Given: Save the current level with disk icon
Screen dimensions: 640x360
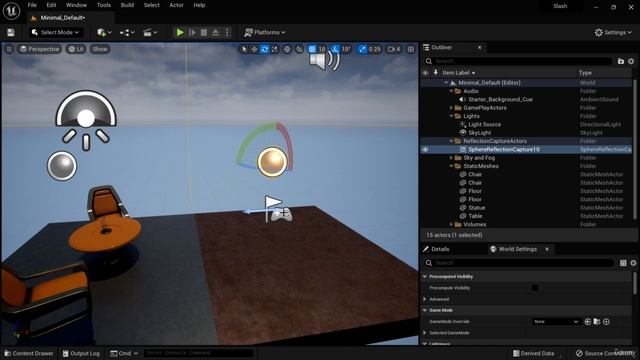Looking at the screenshot, I should 11,32.
